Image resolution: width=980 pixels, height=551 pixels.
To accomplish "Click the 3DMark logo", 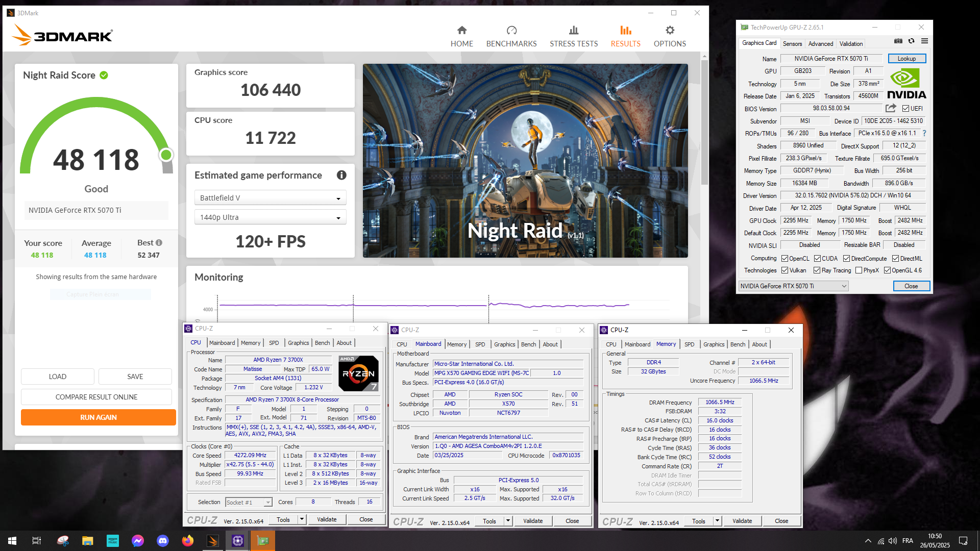I will (62, 35).
